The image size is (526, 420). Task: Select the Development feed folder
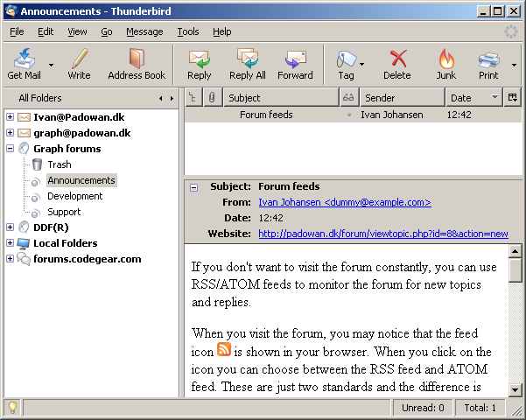74,196
